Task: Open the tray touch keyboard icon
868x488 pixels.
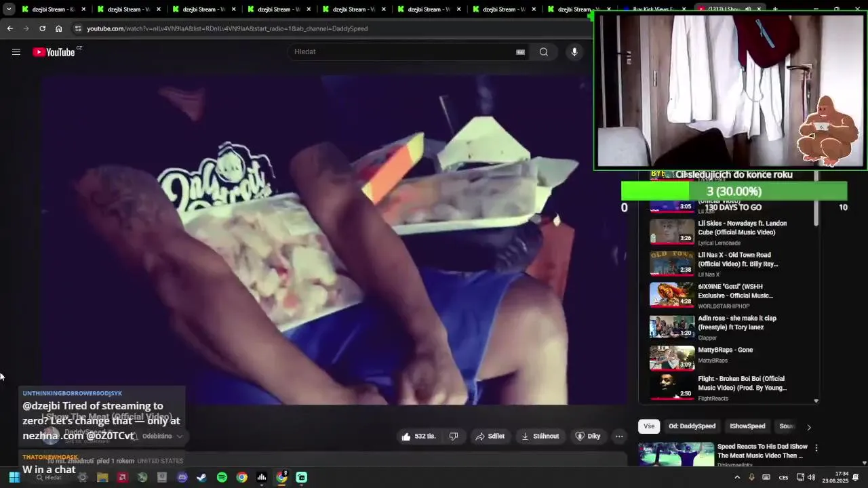Action: 766,477
